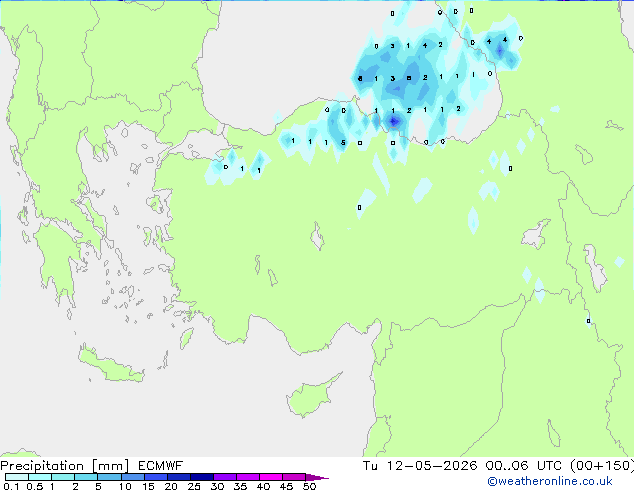Click the '10' legend tick label
The image size is (634, 490).
[125, 486]
